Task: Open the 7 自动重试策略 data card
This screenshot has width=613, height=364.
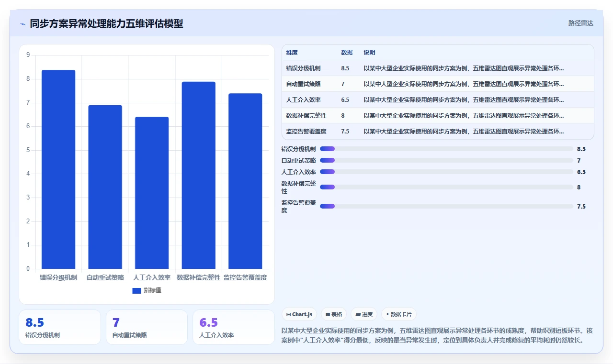Action: pyautogui.click(x=147, y=327)
